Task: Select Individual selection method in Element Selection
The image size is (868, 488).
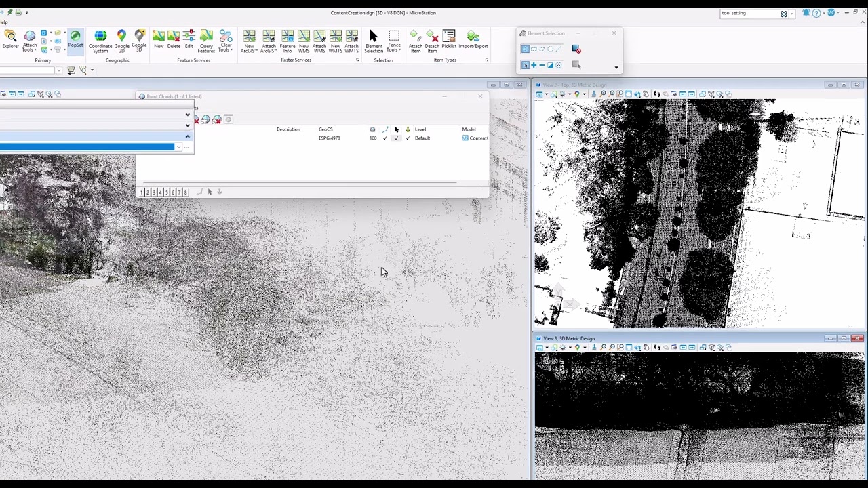Action: pyautogui.click(x=526, y=49)
